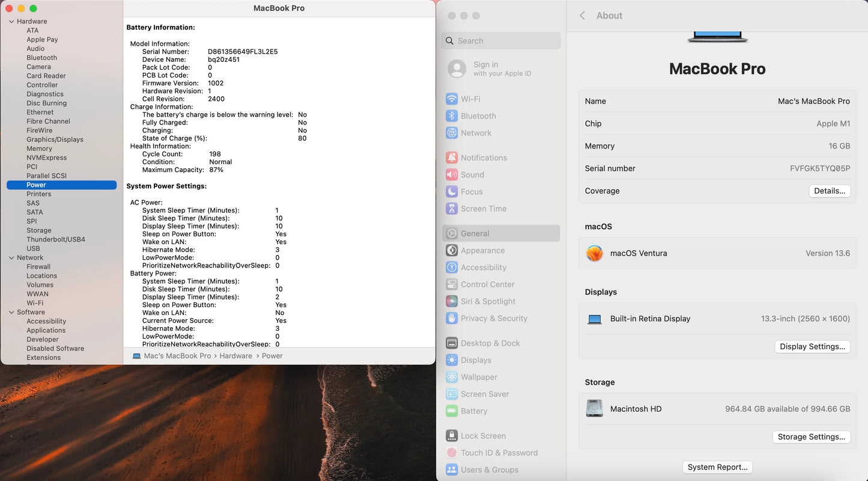Open Wi-Fi settings via its icon

pyautogui.click(x=452, y=99)
